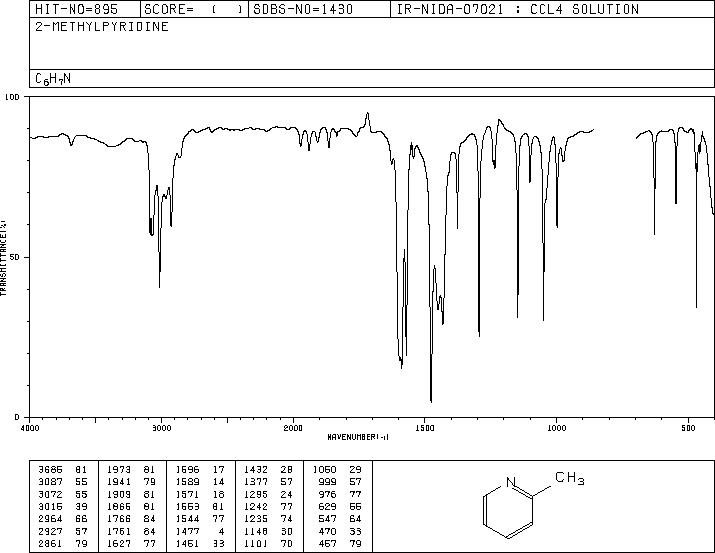The image size is (715, 553).
Task: Select the 1571 wavenumber in table
Action: coord(187,494)
